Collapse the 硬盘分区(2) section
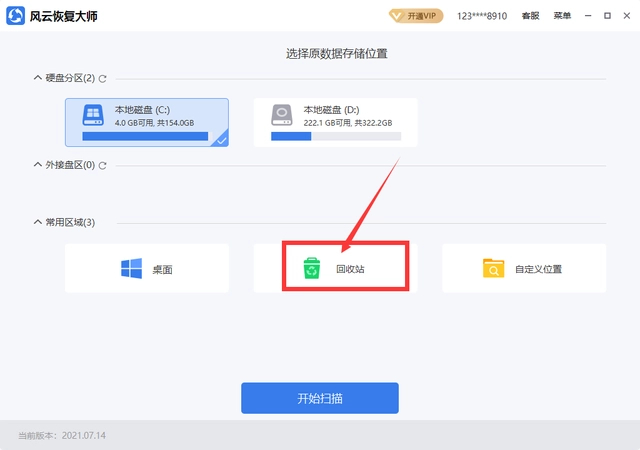Screen dimensions: 640x450 38,78
